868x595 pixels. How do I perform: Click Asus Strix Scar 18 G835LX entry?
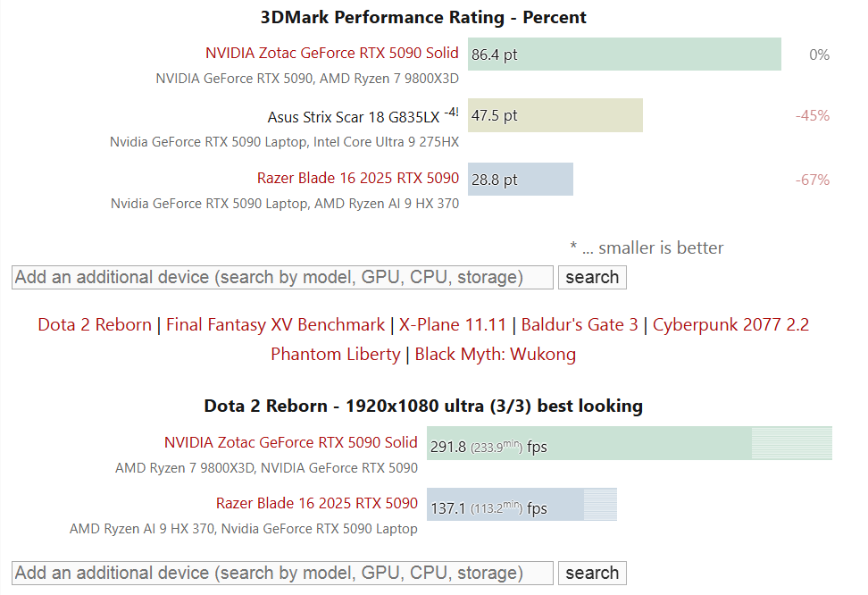[x=353, y=117]
